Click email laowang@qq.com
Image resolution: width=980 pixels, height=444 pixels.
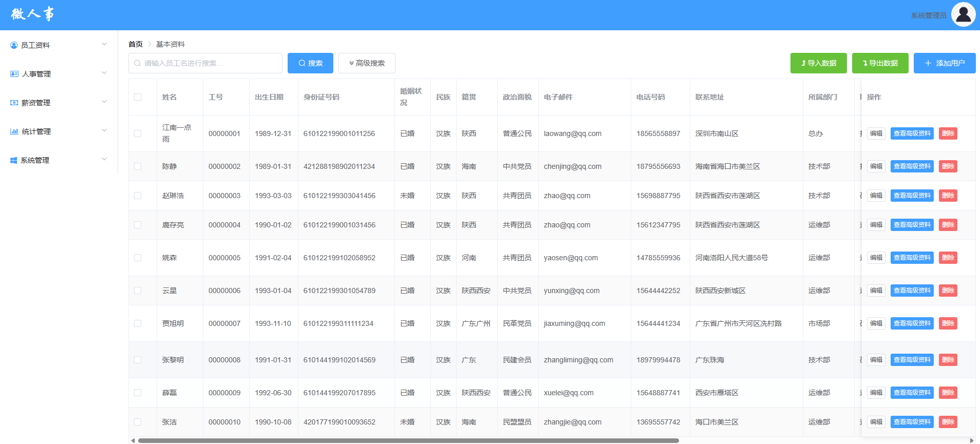[573, 133]
